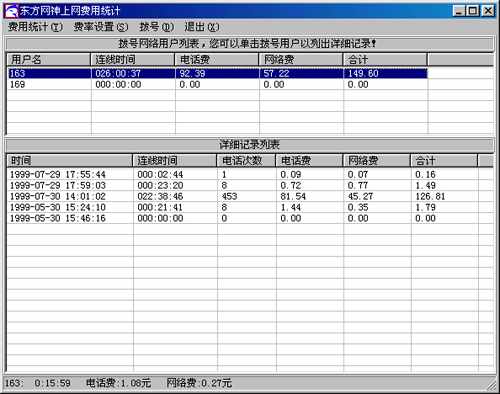Click duration 022:38:46 cell
The height and width of the screenshot is (394, 500).
[x=160, y=196]
